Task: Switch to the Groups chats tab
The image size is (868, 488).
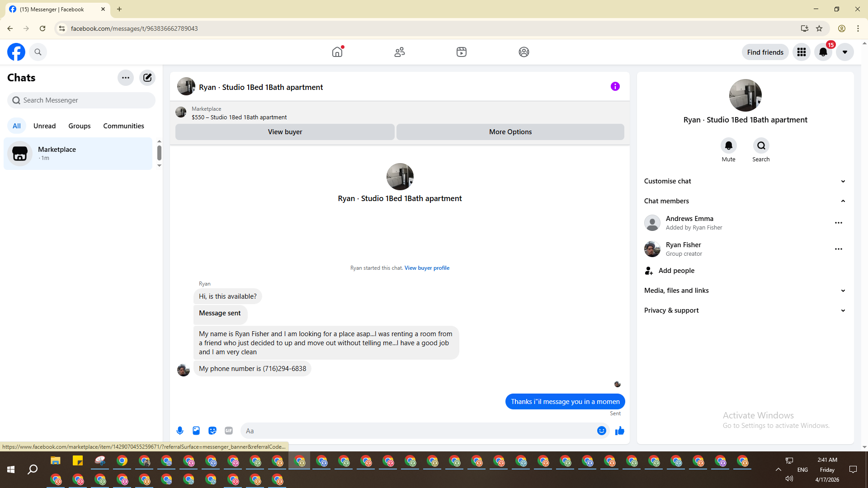Action: (80, 126)
